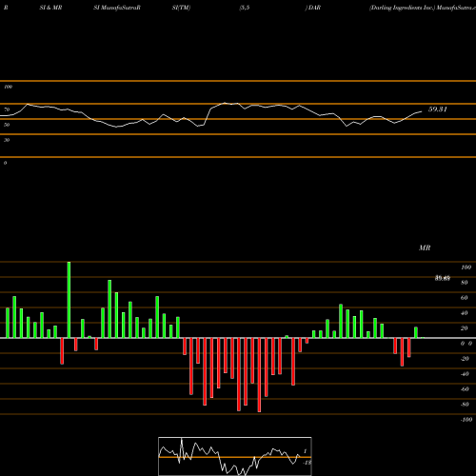This screenshot has width=476, height=476.
Task: Click the MR right-axis label -100
Action: (x=466, y=420)
